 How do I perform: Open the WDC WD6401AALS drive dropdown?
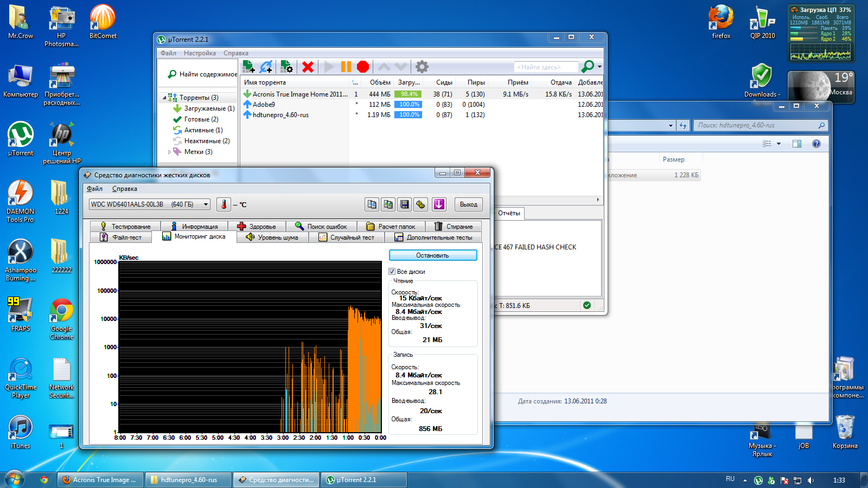206,204
